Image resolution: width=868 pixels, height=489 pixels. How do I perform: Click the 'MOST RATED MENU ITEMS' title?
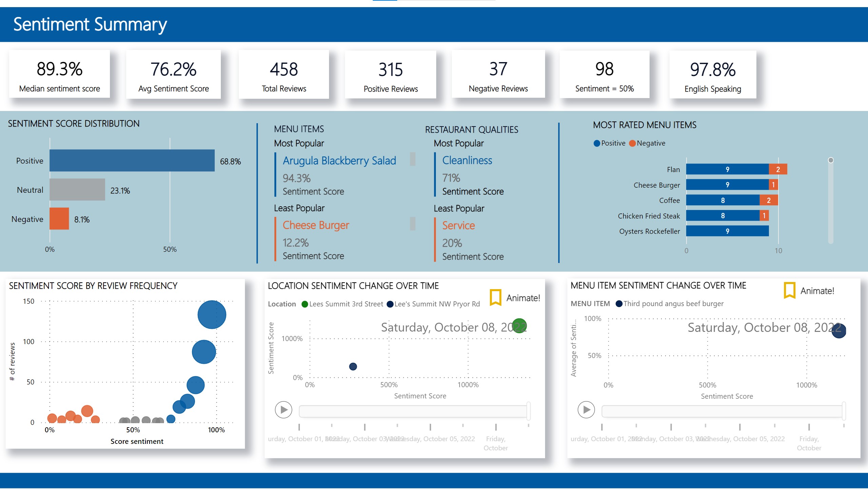coord(644,125)
